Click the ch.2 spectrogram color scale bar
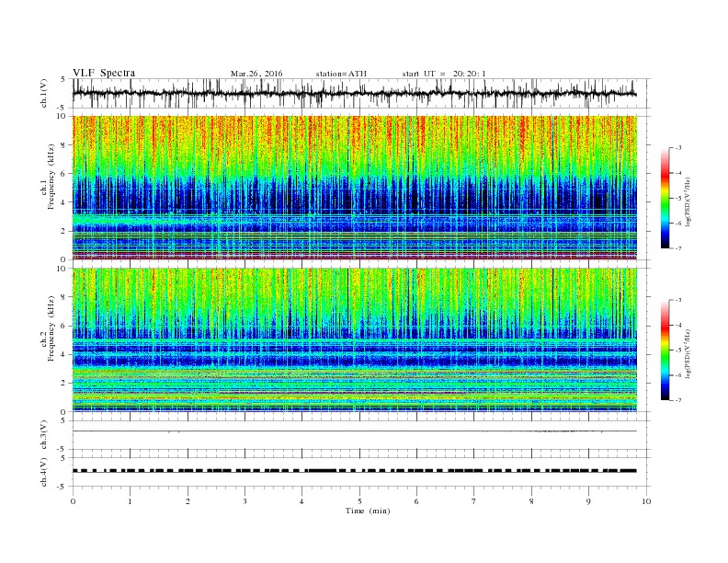 tap(665, 350)
